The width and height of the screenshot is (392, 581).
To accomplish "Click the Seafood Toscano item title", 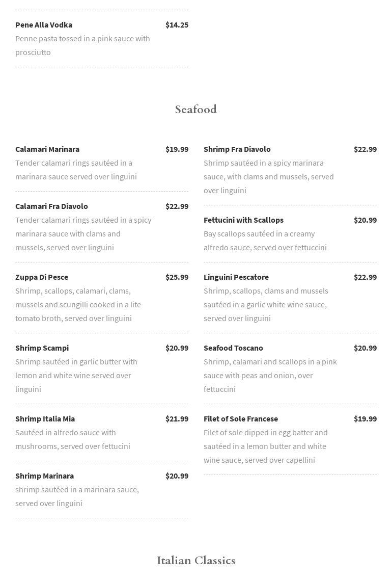I will pyautogui.click(x=233, y=348).
